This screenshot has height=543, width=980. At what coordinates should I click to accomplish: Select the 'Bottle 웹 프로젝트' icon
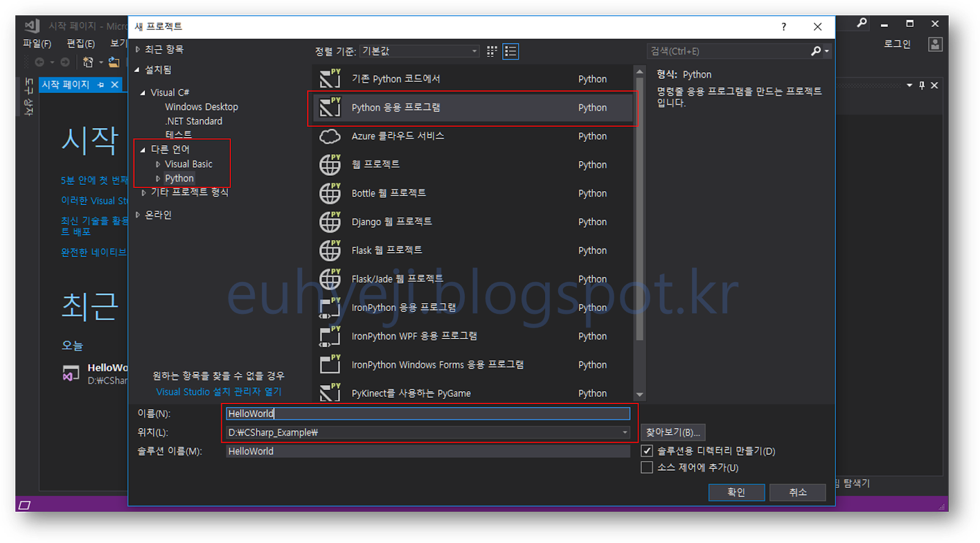point(330,193)
